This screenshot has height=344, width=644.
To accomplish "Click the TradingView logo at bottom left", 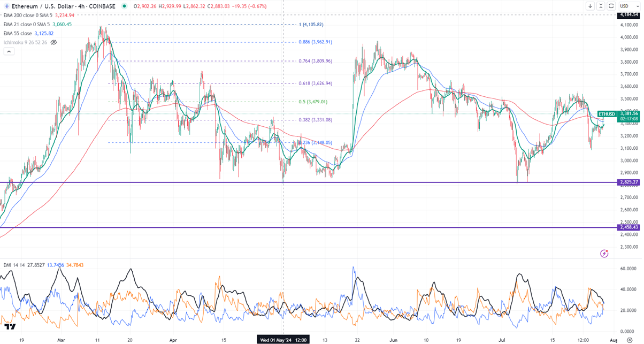I will (9, 326).
